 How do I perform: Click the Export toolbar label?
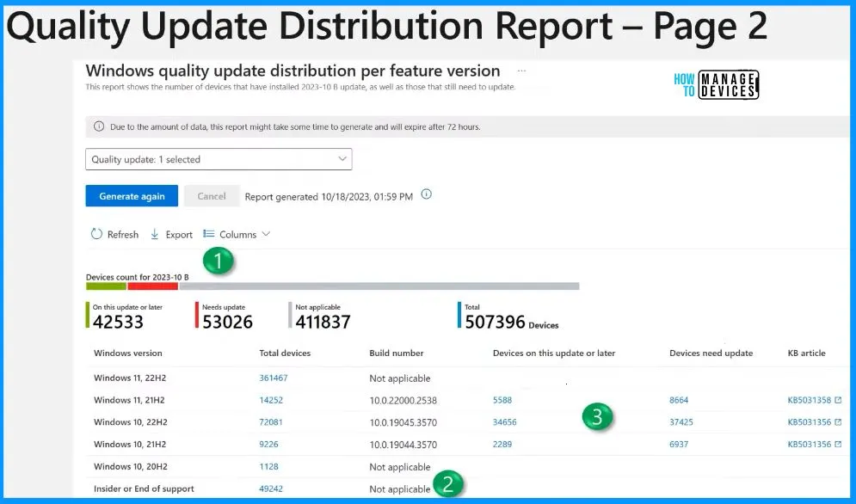pyautogui.click(x=179, y=234)
